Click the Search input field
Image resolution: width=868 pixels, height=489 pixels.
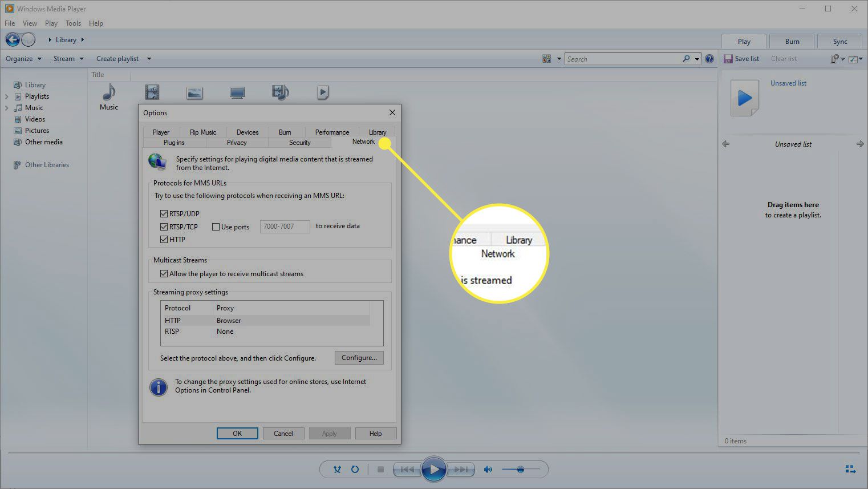(x=623, y=59)
